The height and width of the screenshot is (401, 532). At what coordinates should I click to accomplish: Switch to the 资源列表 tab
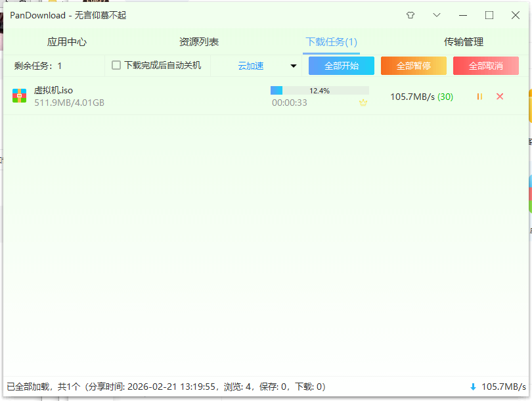pos(200,41)
